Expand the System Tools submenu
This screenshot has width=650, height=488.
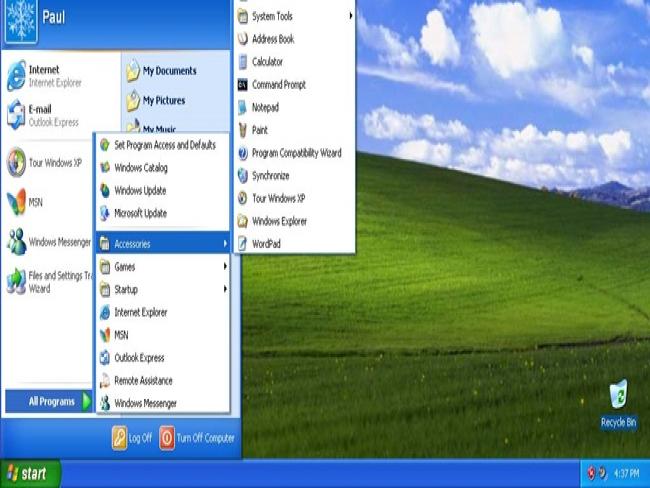coord(277,16)
